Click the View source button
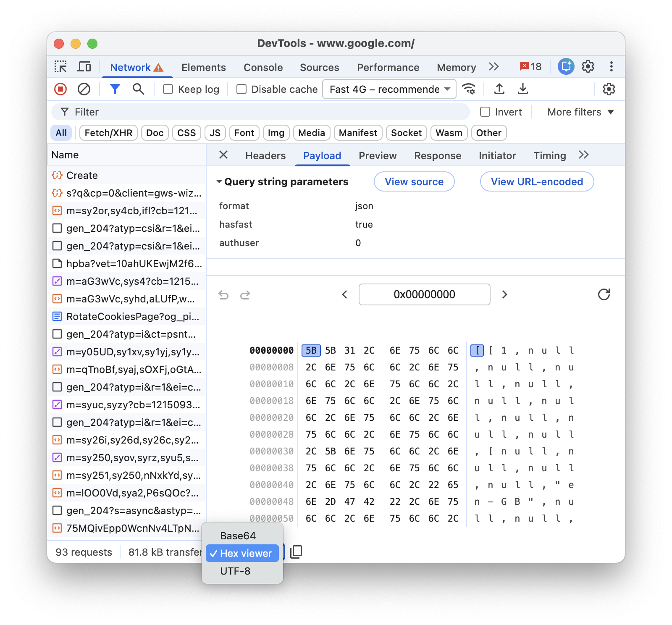672x625 pixels. click(414, 181)
